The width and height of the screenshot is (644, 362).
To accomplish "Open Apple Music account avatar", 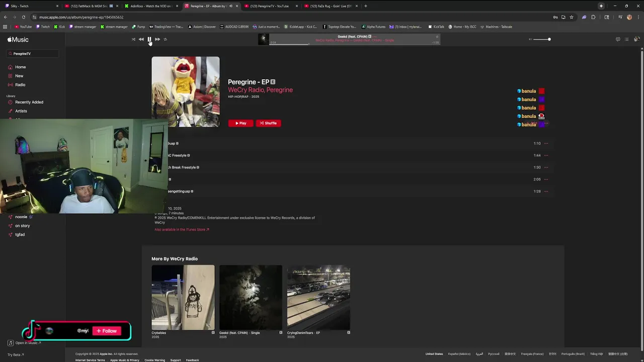I will 636,39.
